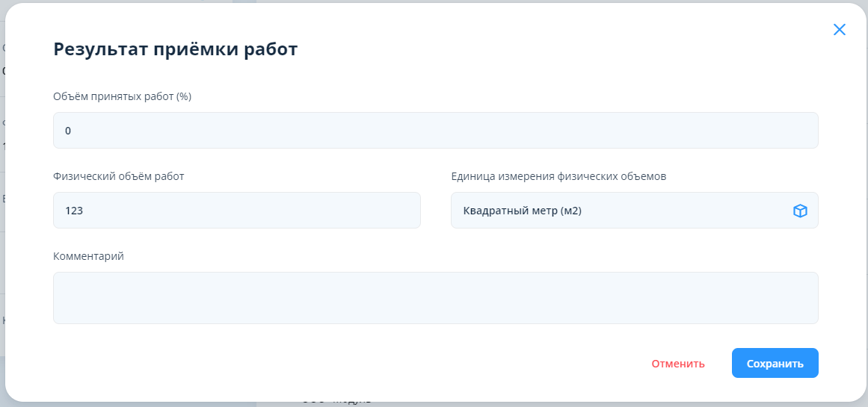868x407 pixels.
Task: Click the Физический объём работ label
Action: [118, 176]
